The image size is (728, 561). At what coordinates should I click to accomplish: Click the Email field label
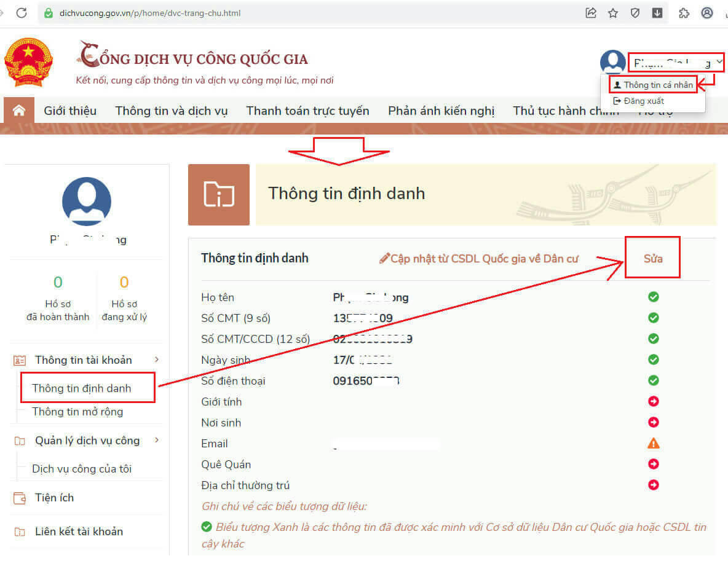215,444
